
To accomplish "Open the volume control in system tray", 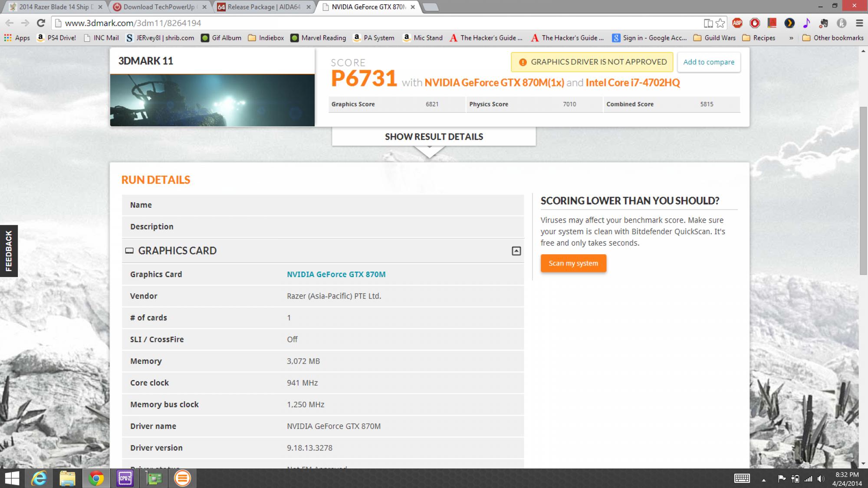I will pyautogui.click(x=821, y=479).
